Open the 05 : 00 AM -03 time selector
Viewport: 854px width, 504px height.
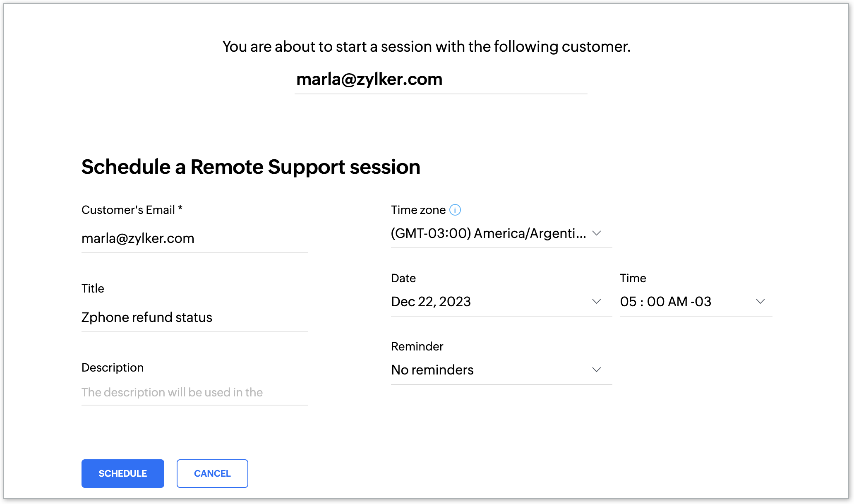665,302
